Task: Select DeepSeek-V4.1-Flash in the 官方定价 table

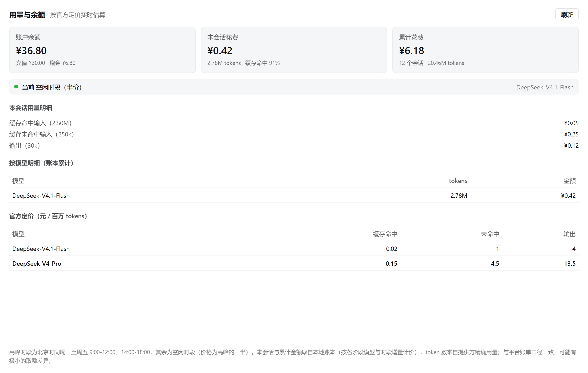Action: (41, 249)
